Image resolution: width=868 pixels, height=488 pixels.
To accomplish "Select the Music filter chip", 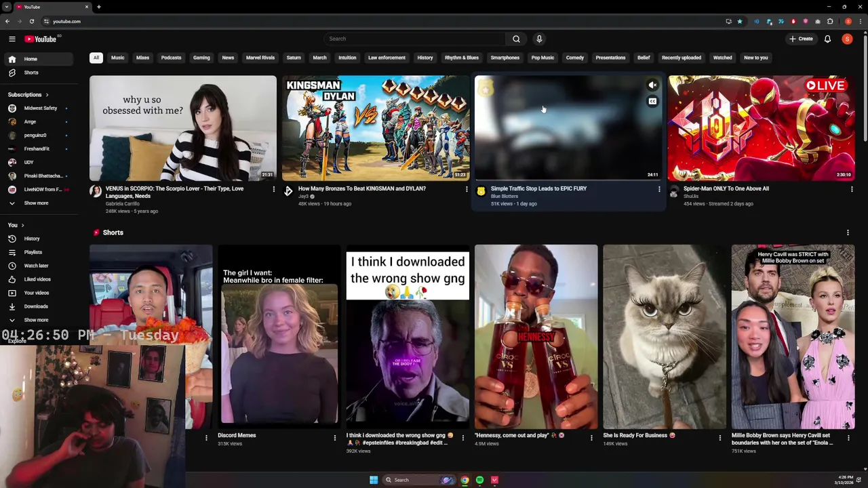I will [118, 58].
